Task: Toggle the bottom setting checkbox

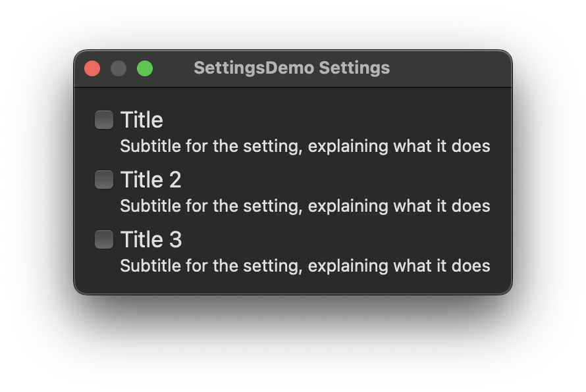Action: coord(103,239)
